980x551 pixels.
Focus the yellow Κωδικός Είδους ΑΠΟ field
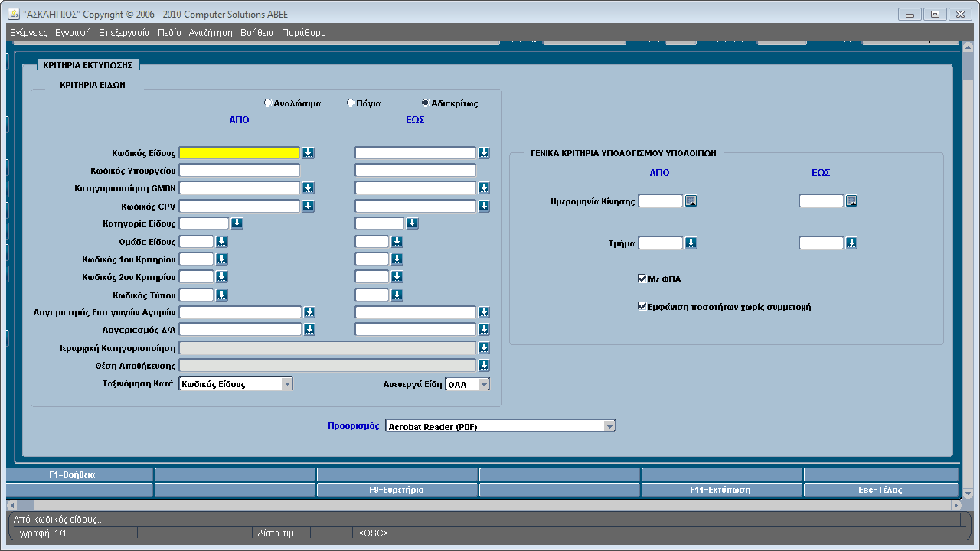pyautogui.click(x=239, y=153)
